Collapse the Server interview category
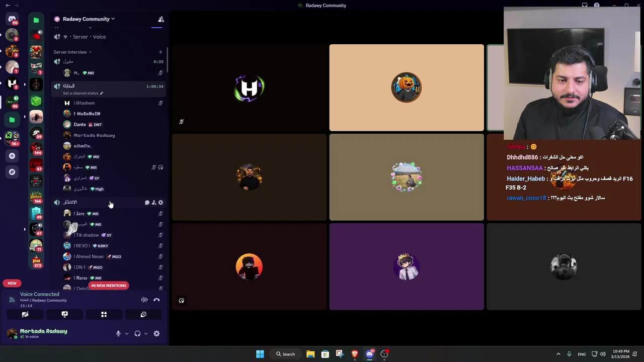644x362 pixels. 72,52
